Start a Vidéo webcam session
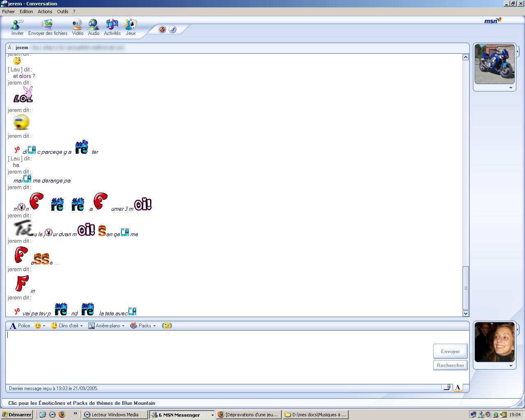 point(78,27)
